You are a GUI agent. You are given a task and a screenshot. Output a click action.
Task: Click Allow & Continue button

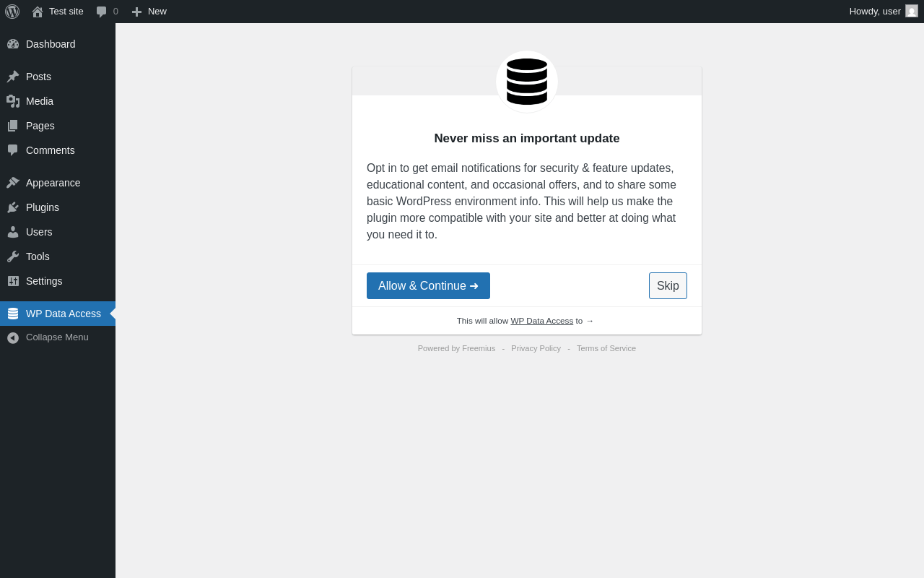click(x=428, y=285)
